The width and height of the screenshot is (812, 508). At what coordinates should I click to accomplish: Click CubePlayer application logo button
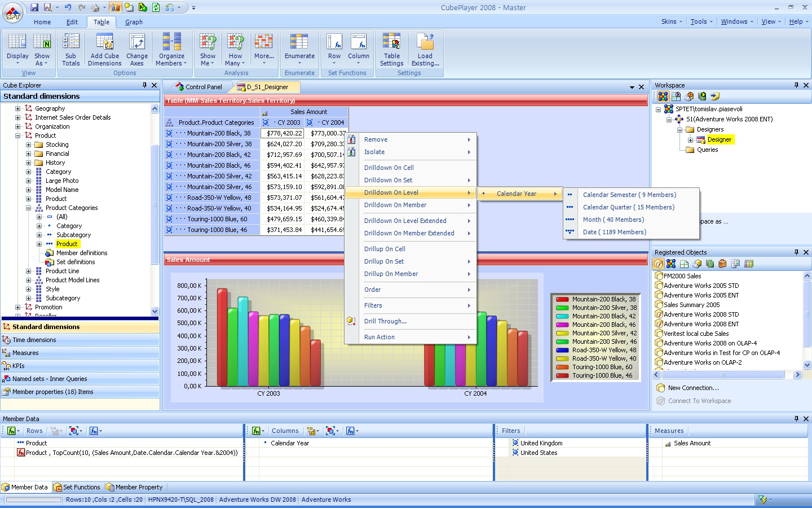click(x=12, y=13)
